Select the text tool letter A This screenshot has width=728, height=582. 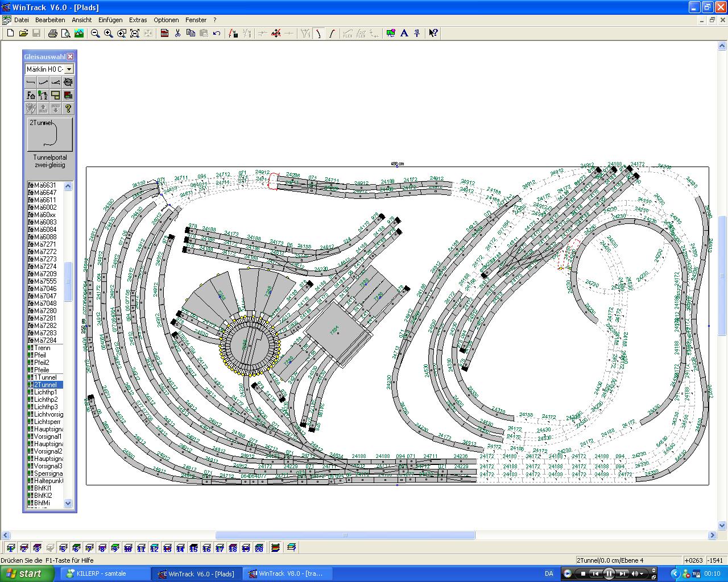tap(404, 34)
